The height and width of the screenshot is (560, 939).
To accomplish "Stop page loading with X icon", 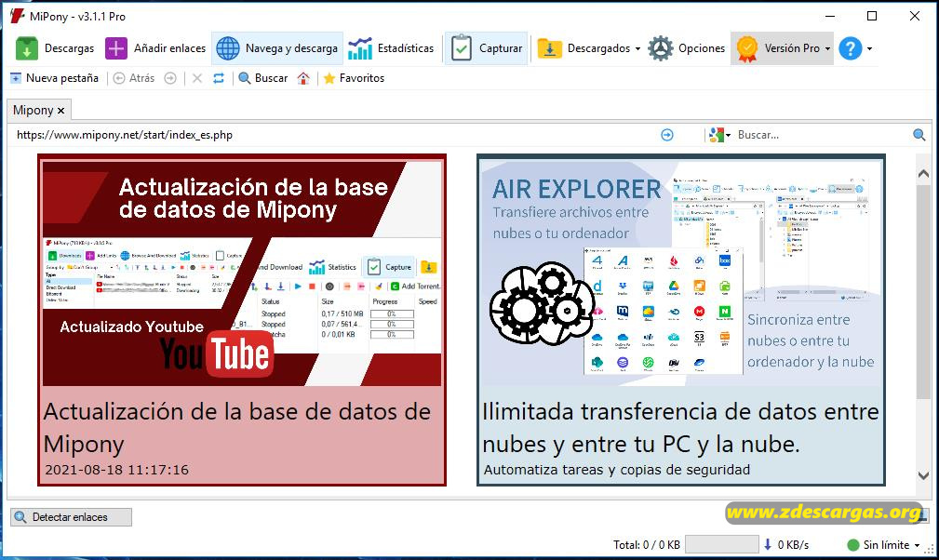I will tap(197, 78).
